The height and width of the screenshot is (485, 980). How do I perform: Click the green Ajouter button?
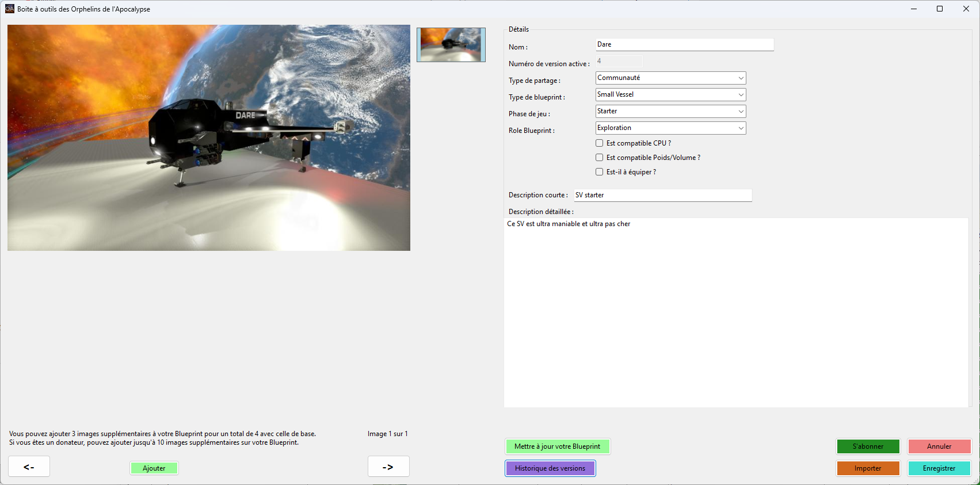coord(154,468)
